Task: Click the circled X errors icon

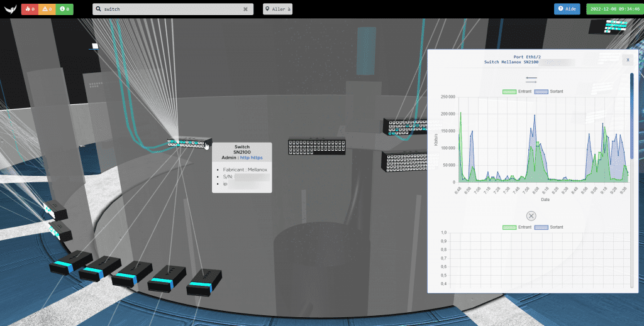Action: coord(531,215)
